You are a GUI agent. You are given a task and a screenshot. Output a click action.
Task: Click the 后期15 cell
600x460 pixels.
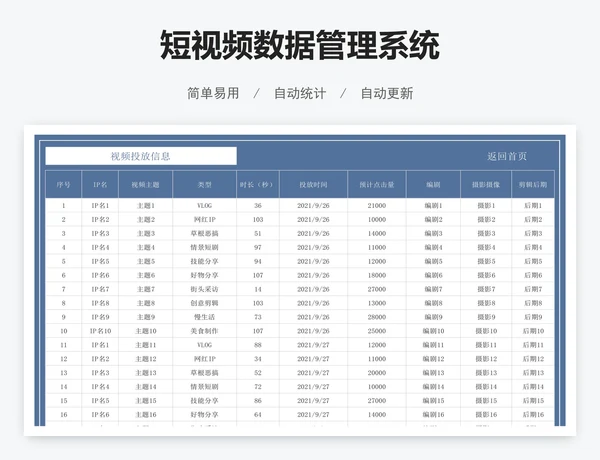pyautogui.click(x=533, y=401)
